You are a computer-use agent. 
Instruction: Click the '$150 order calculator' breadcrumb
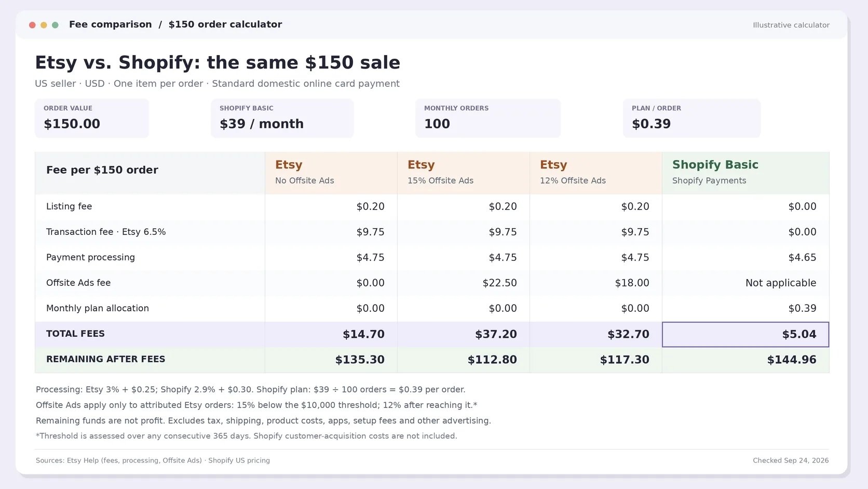tap(225, 24)
